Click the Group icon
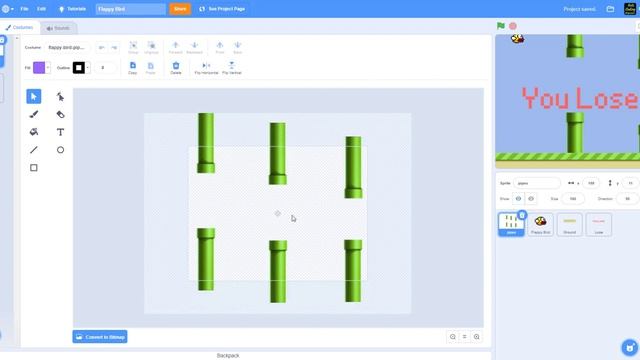640x360 pixels. [x=133, y=47]
